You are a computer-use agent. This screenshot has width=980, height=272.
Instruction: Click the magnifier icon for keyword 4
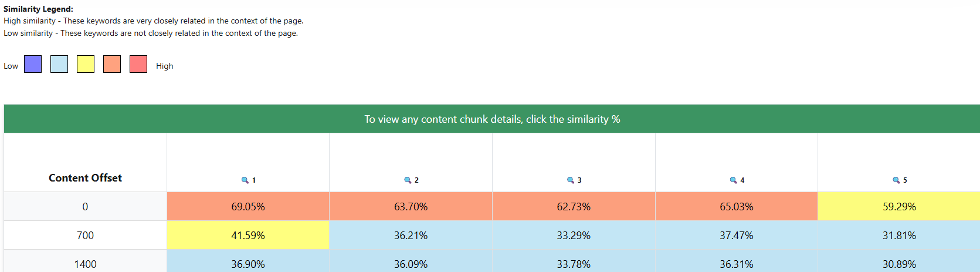(733, 180)
